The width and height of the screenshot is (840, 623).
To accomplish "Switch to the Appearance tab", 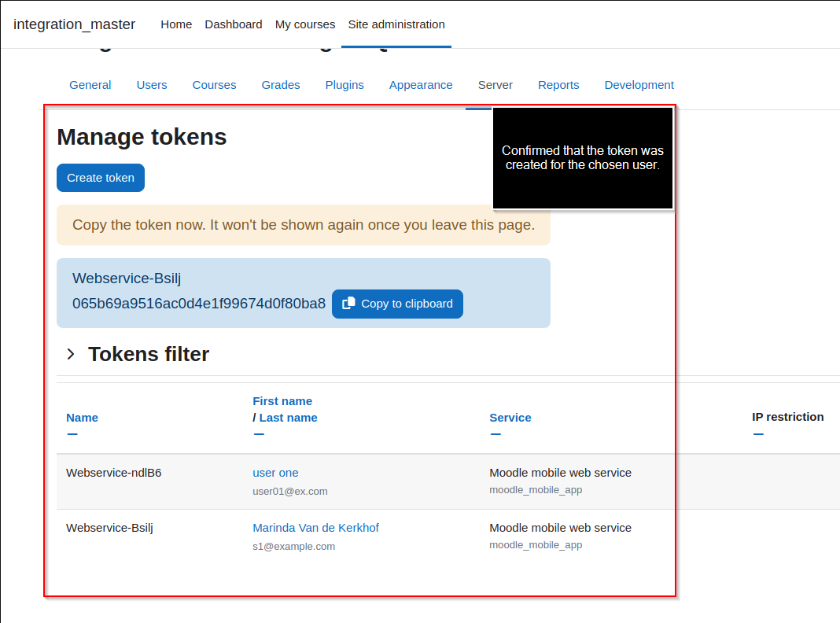I will click(421, 85).
